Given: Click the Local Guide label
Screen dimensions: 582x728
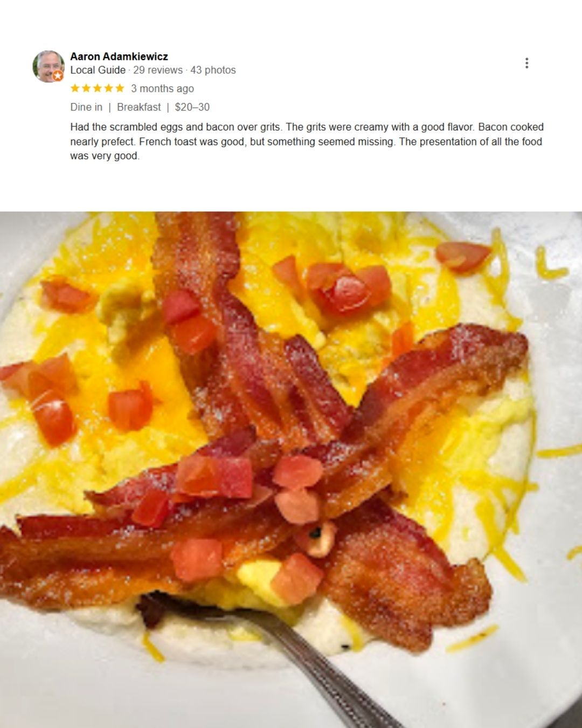Looking at the screenshot, I should point(98,70).
